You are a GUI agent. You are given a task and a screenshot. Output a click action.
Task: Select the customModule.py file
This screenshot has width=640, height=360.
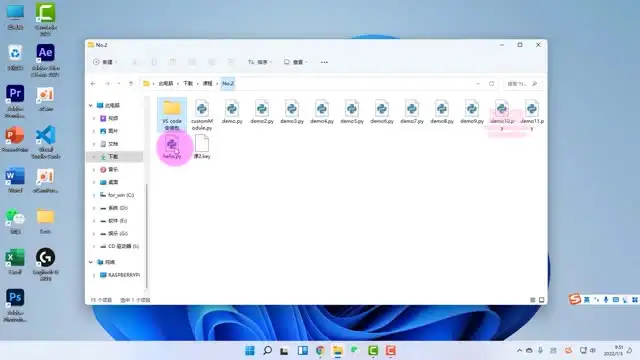pyautogui.click(x=202, y=115)
